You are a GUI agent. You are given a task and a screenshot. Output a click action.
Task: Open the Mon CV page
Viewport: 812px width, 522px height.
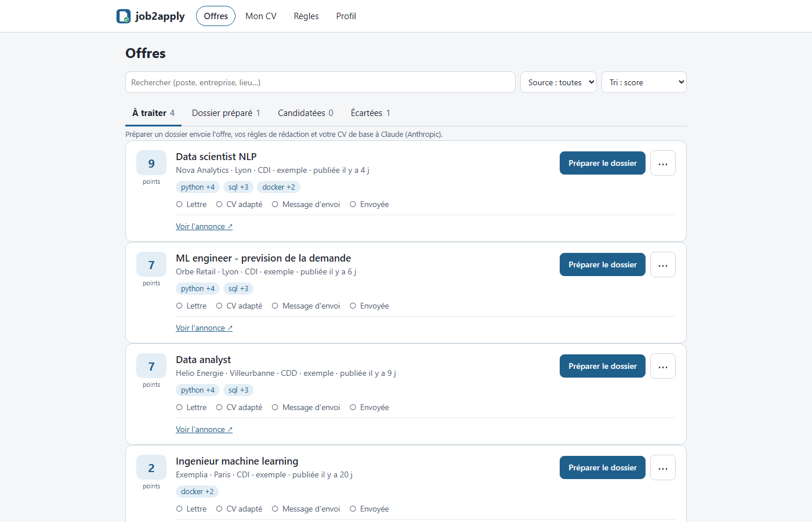click(261, 16)
